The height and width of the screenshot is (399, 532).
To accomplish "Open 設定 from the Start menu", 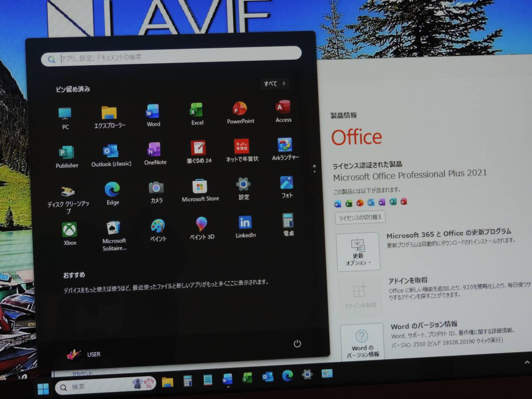I will [x=243, y=188].
